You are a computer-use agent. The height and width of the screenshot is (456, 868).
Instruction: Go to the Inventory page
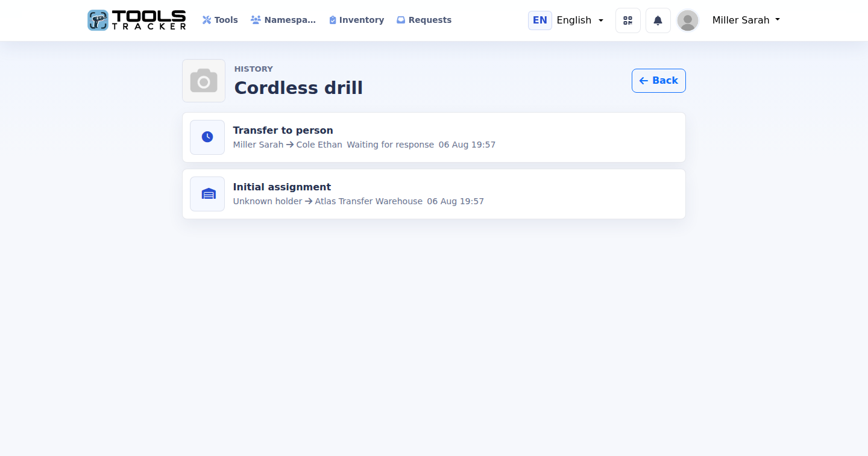356,20
